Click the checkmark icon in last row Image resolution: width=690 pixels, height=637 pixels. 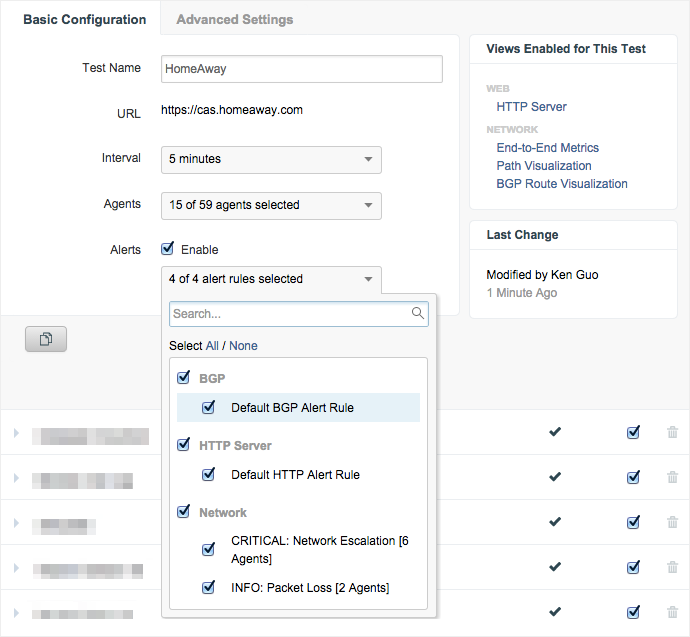click(555, 613)
